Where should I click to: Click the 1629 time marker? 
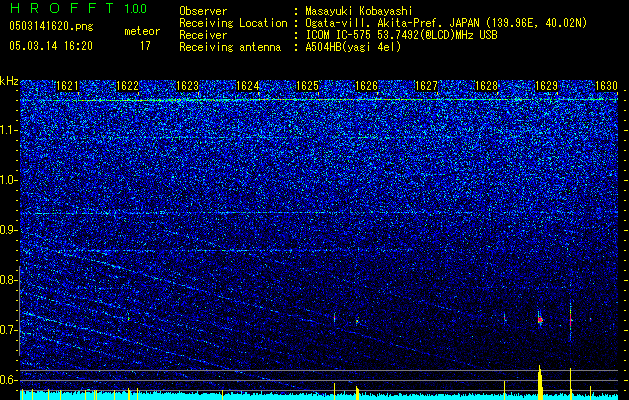[546, 86]
